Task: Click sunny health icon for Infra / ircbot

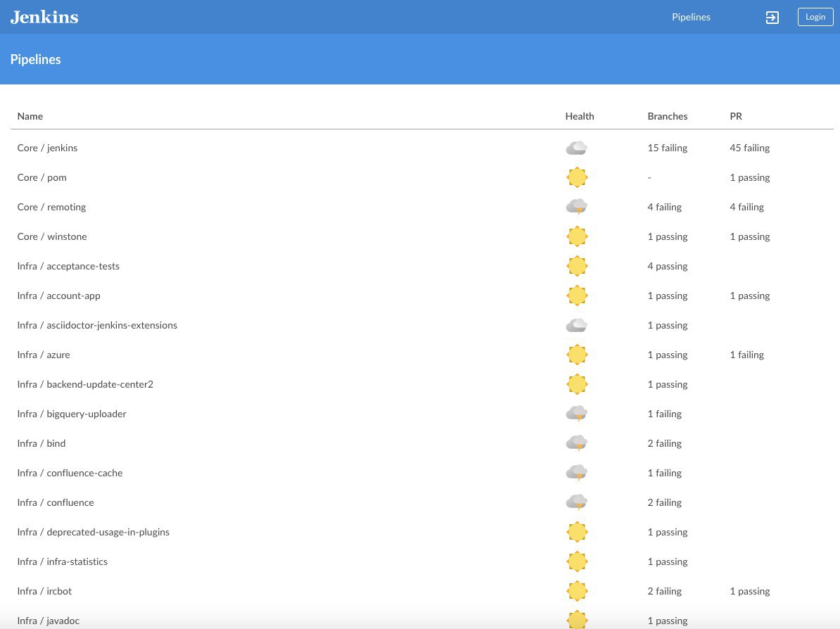Action: coord(577,591)
